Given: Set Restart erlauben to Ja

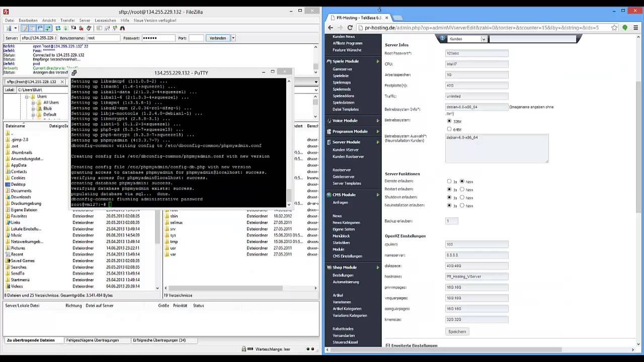Looking at the screenshot, I should [x=449, y=190].
